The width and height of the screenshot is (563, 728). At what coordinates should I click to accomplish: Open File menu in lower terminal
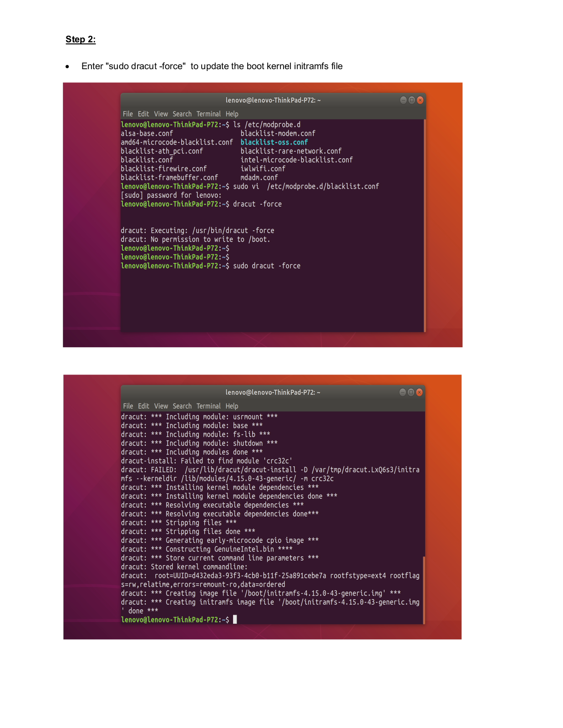click(x=128, y=406)
